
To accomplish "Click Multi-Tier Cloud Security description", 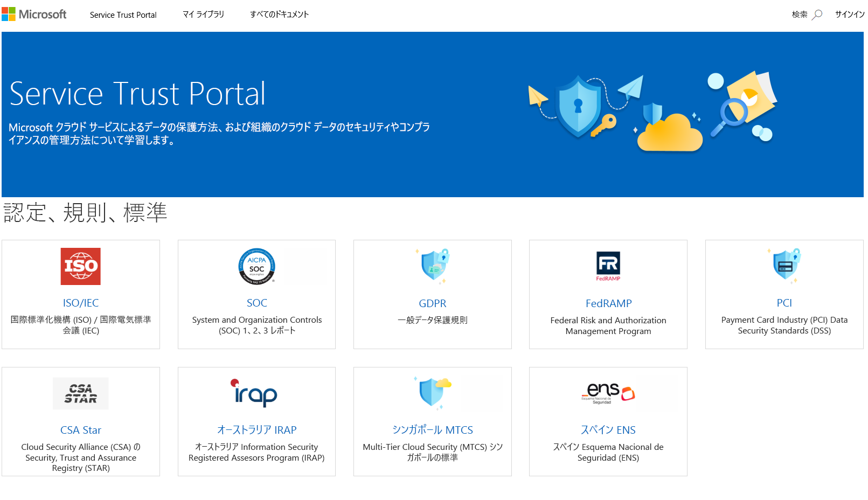I will click(x=433, y=452).
